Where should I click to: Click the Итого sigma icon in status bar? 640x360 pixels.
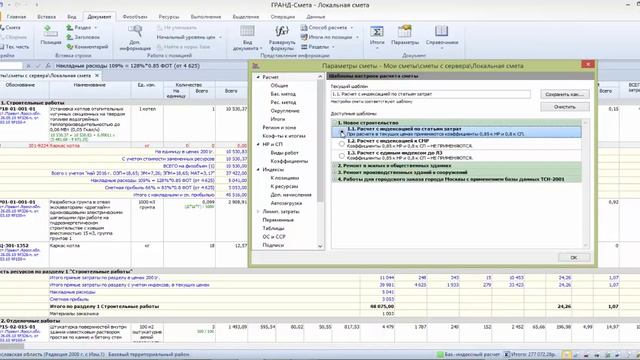coord(507,355)
